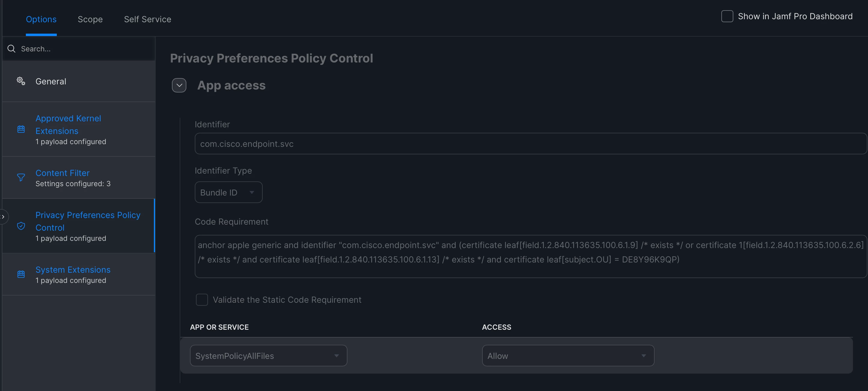The image size is (868, 391).
Task: Collapse the App access section
Action: (179, 85)
